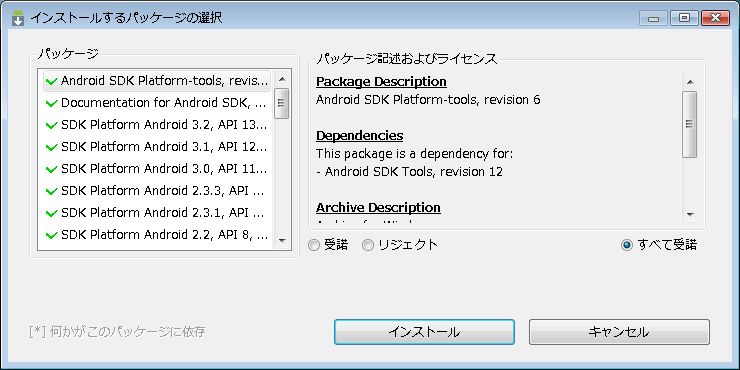Screen dimensions: 740x370
Task: Click package list scrollbar down arrow
Action: click(x=282, y=240)
